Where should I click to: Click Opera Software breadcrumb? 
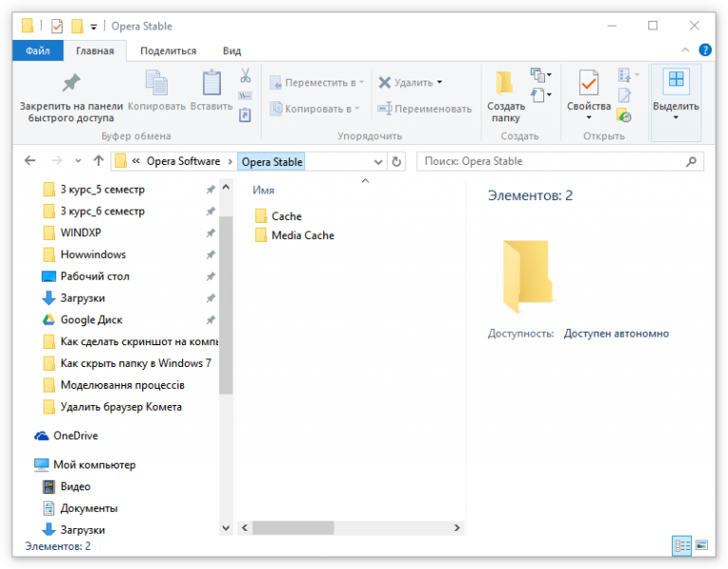(x=183, y=161)
